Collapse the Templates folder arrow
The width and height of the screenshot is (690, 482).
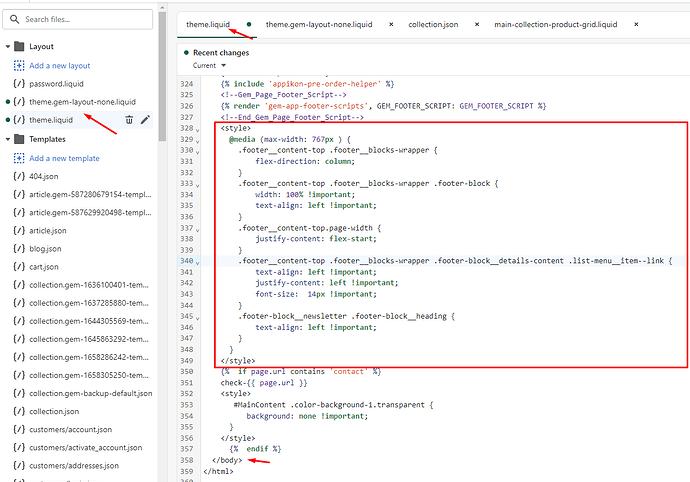coord(7,139)
